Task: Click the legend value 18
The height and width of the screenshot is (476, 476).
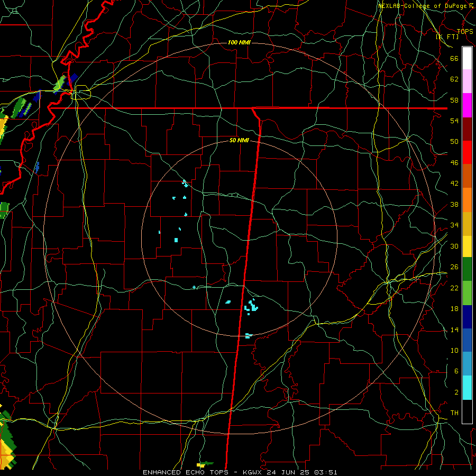Action: 454,309
